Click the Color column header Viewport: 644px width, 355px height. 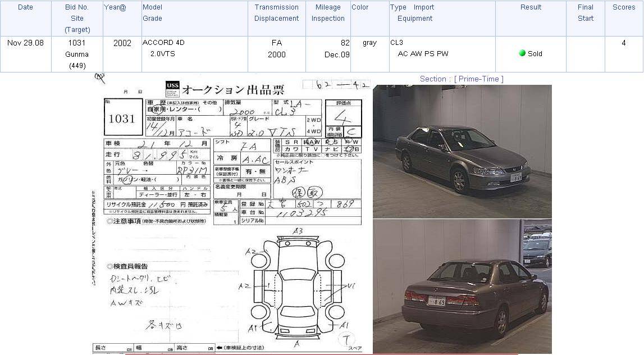coord(360,7)
